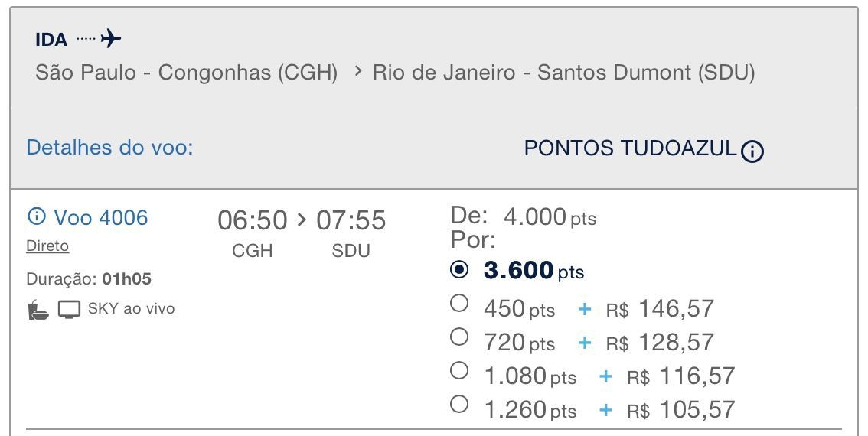Click the PONTOS TUDOAZUL column header
Screen dimensions: 868x436
[x=630, y=148]
